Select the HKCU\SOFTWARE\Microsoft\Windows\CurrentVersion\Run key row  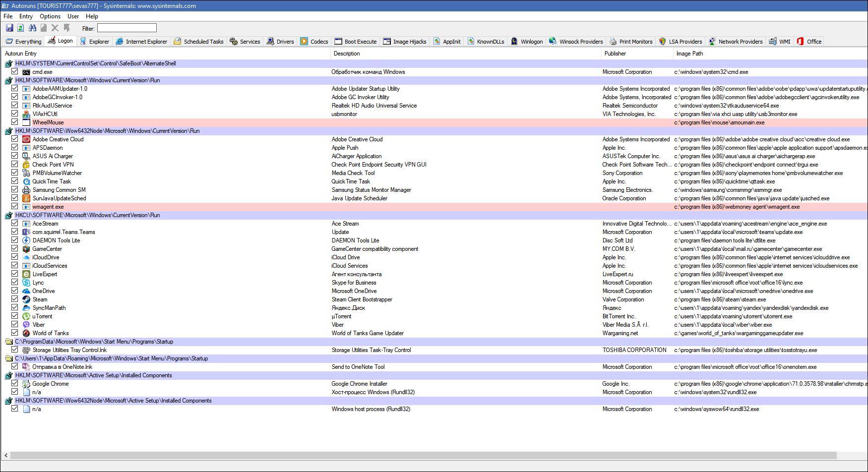(434, 215)
